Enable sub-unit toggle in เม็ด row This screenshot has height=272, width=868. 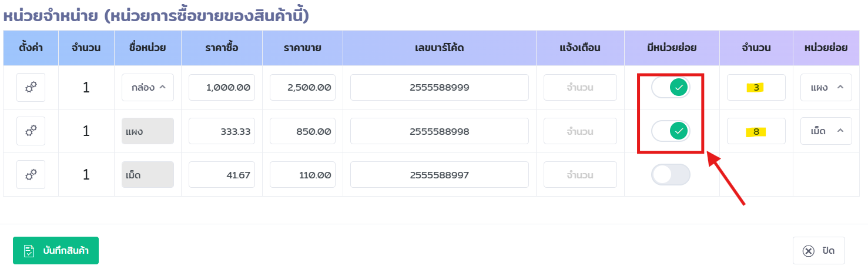point(671,175)
